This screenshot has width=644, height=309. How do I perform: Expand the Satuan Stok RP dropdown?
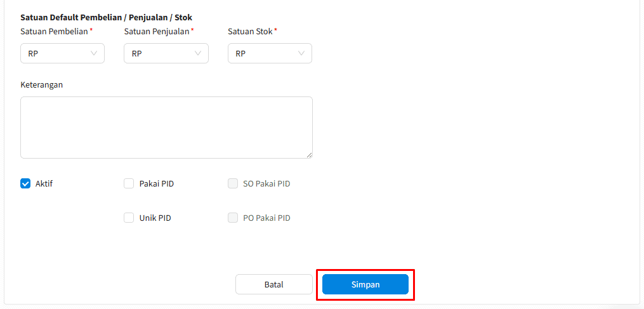point(270,53)
